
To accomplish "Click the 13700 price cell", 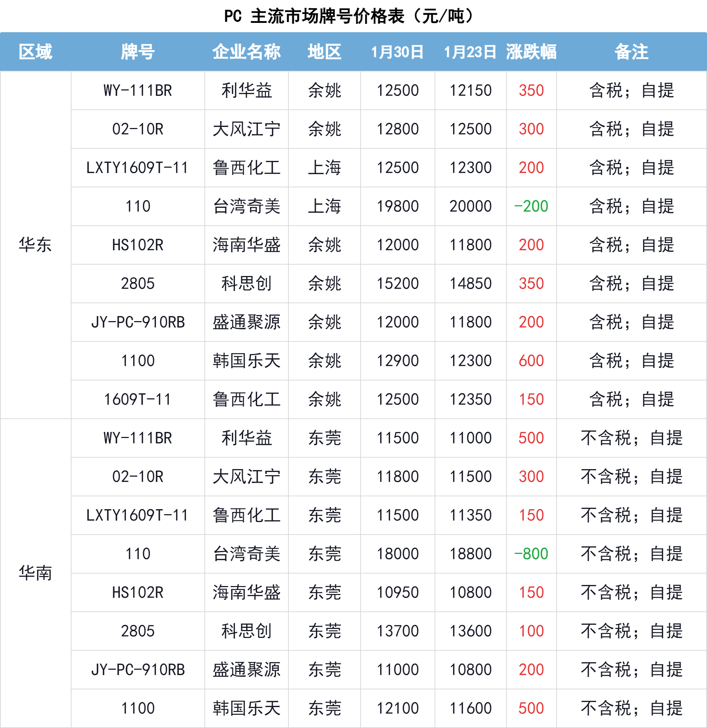I will pos(397,631).
